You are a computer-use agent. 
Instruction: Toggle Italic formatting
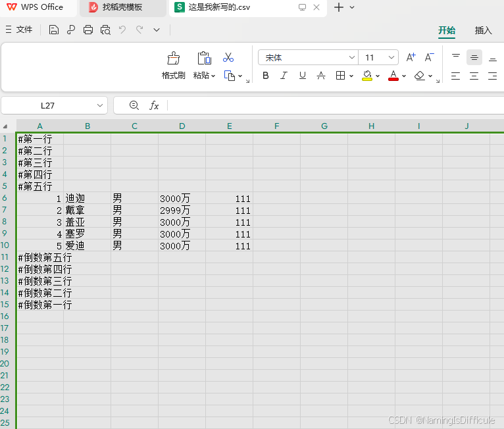(x=284, y=76)
